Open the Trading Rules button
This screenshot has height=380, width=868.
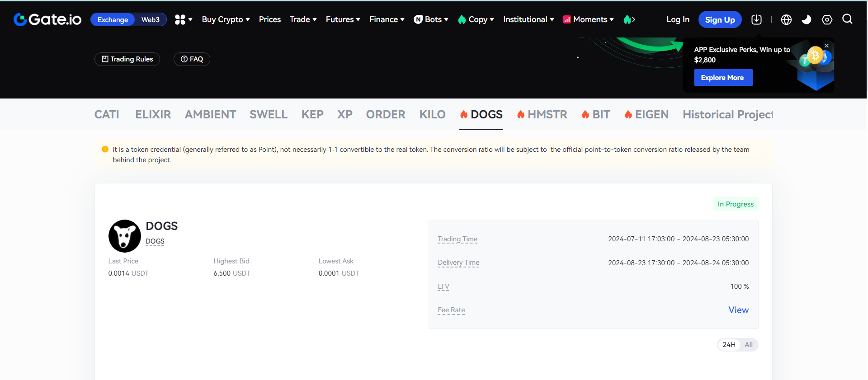point(127,59)
